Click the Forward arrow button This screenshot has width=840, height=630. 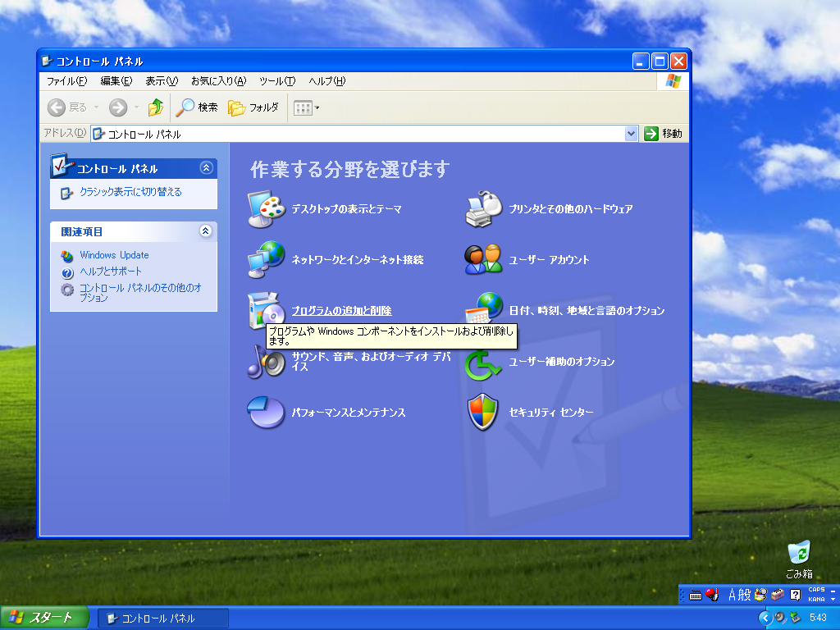pyautogui.click(x=118, y=107)
